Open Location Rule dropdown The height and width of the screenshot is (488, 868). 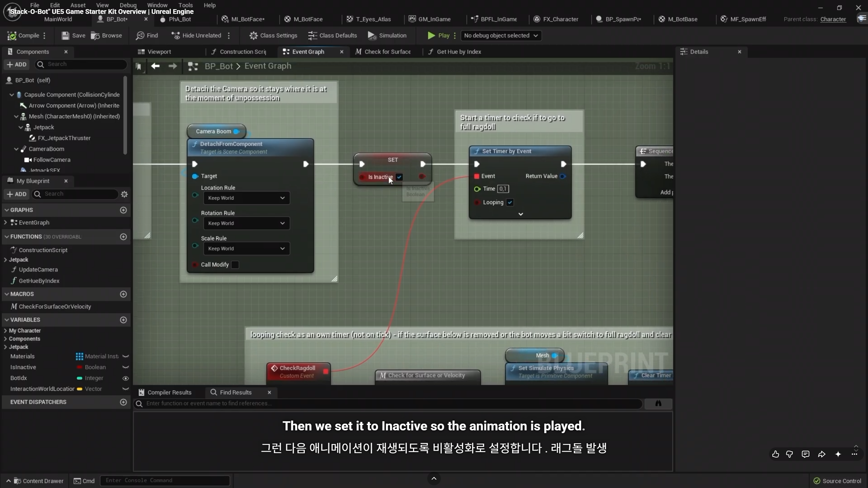(x=246, y=198)
